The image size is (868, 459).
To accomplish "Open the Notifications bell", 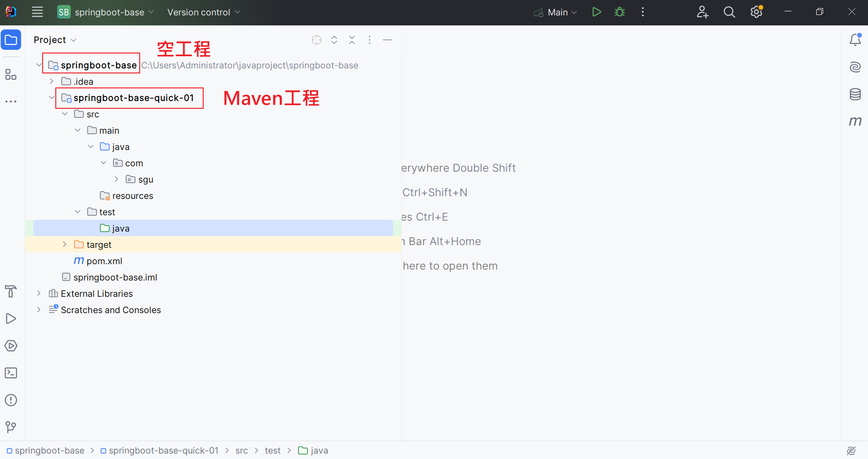I will [855, 40].
